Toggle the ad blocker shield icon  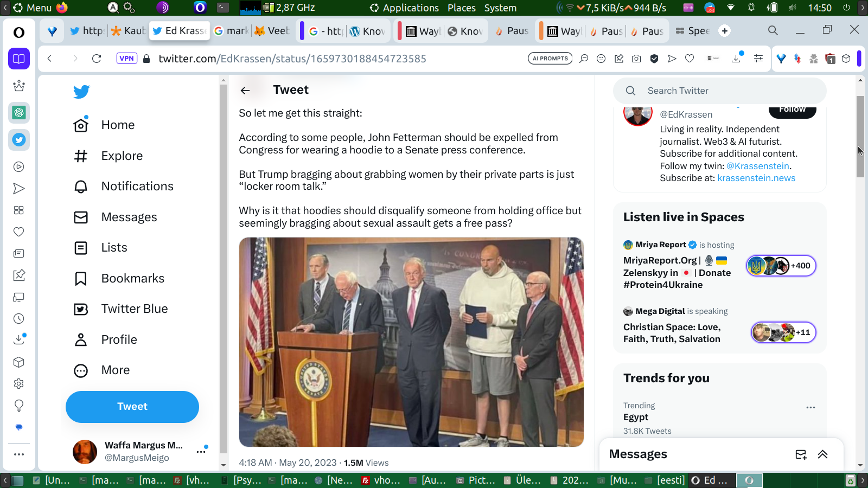coord(654,59)
